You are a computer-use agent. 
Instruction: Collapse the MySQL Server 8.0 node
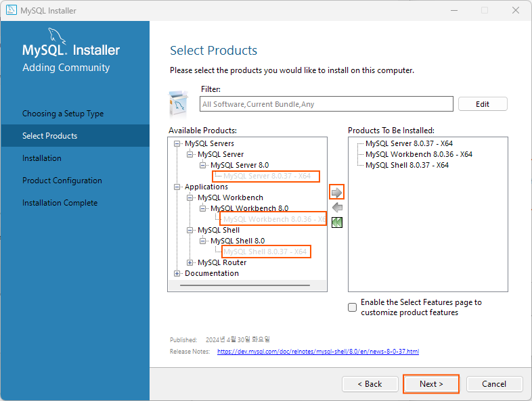pyautogui.click(x=202, y=166)
